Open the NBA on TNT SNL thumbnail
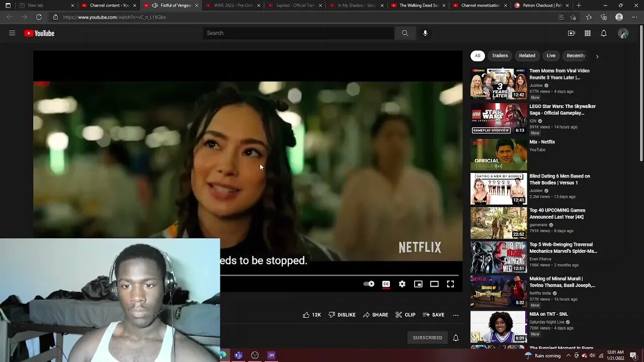Image resolution: width=644 pixels, height=362 pixels. pyautogui.click(x=499, y=327)
